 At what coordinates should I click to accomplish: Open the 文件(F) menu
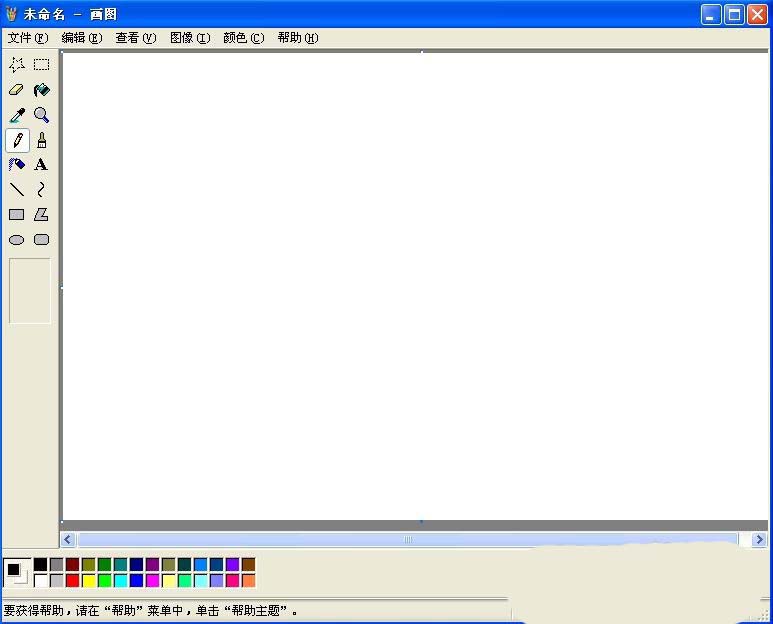click(28, 38)
